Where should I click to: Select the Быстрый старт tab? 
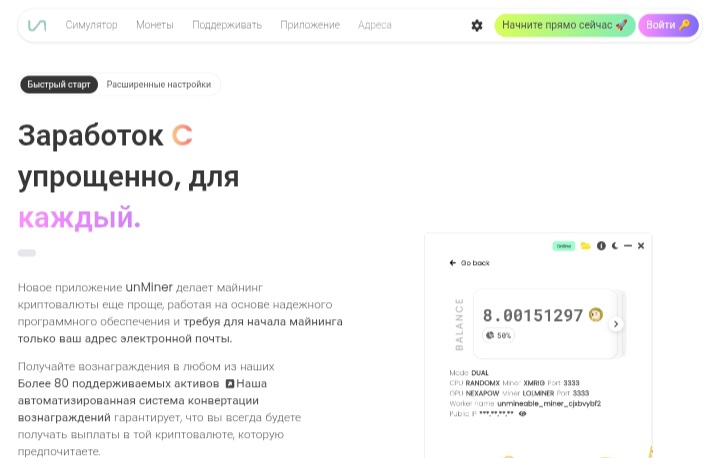[59, 85]
